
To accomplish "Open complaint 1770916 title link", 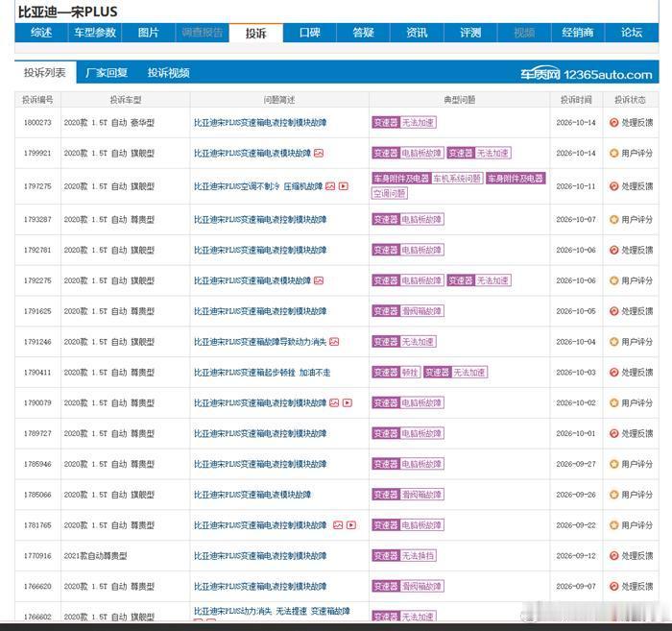I will pyautogui.click(x=260, y=555).
